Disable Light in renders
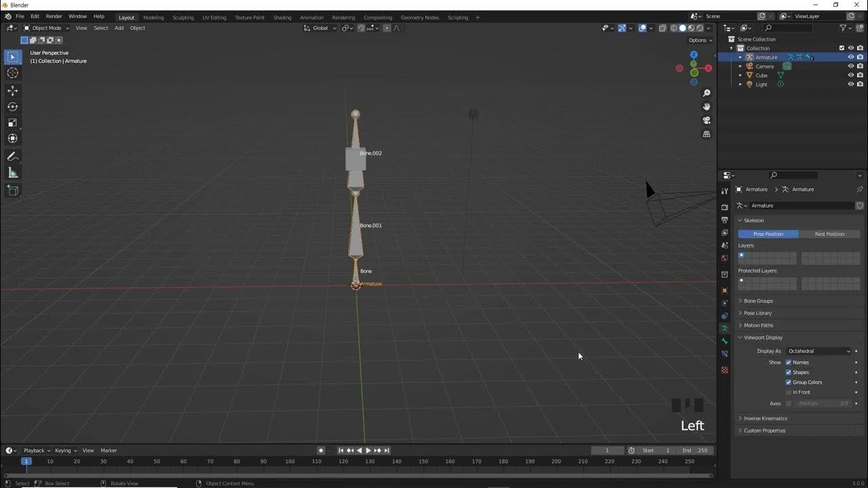 tap(860, 84)
